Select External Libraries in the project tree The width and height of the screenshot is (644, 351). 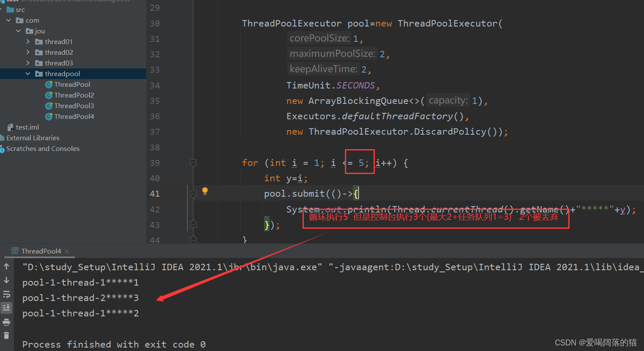pos(33,138)
